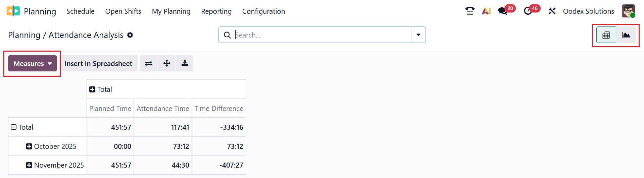Click the debug tools wrench icon

pyautogui.click(x=552, y=11)
